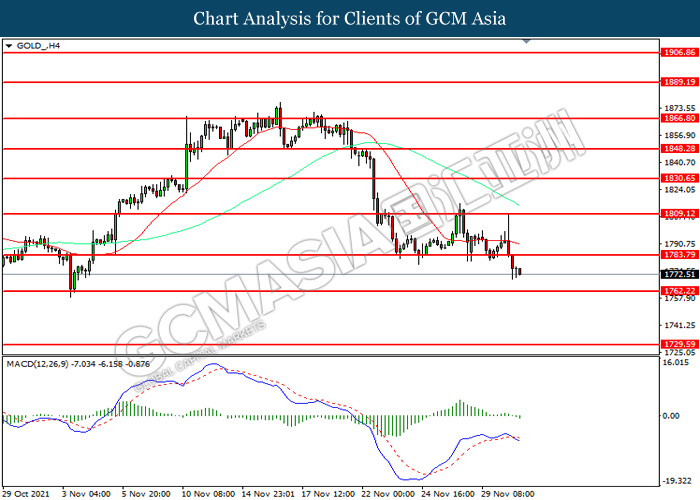Select the 1783.79 price level label
The image size is (700, 500).
tap(679, 254)
